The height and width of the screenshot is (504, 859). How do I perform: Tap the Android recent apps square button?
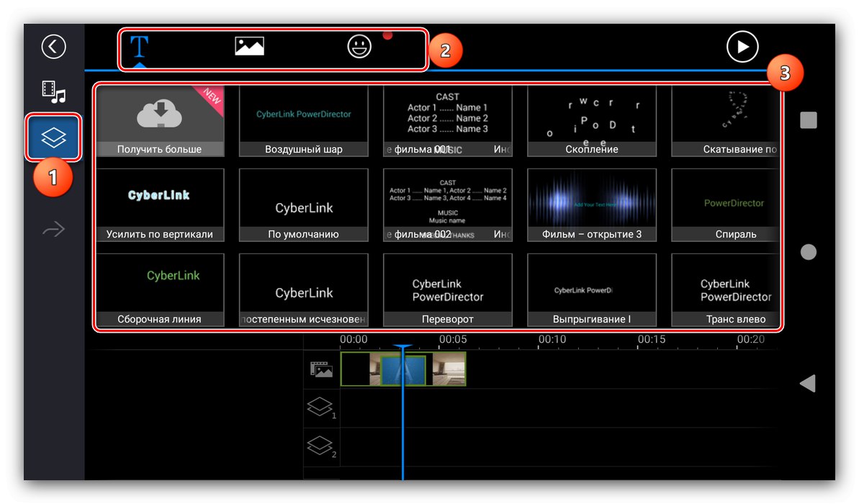[x=809, y=120]
